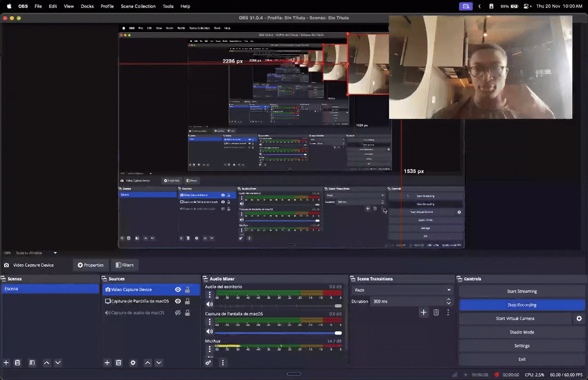
Task: Open the Help menu
Action: pos(185,6)
